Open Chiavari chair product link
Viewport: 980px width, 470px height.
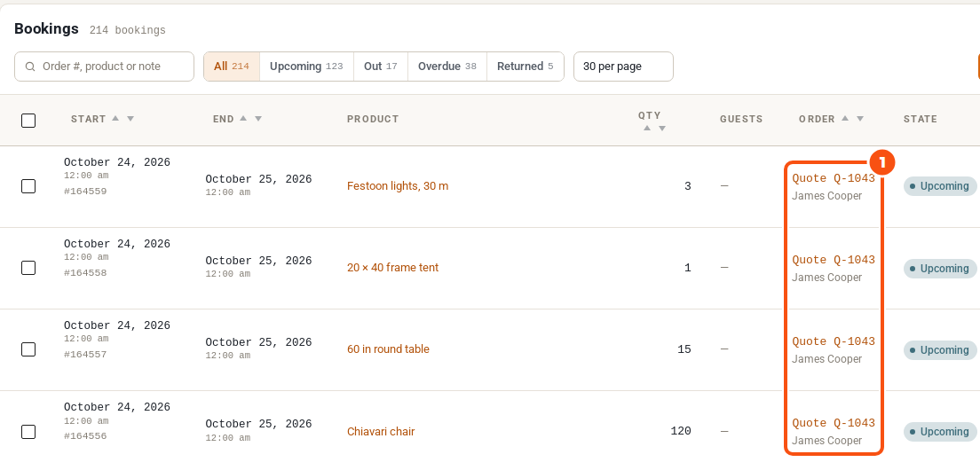coord(381,432)
